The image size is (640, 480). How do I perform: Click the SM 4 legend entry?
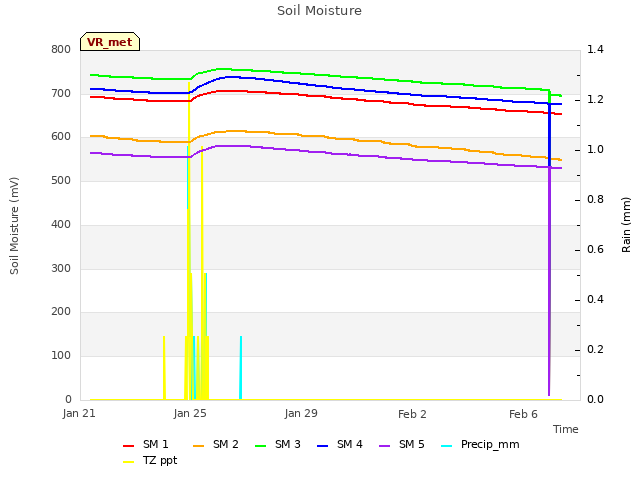340,444
